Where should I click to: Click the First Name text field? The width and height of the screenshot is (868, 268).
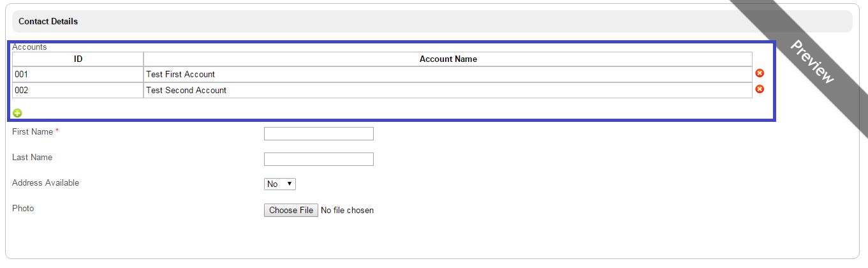coord(318,133)
